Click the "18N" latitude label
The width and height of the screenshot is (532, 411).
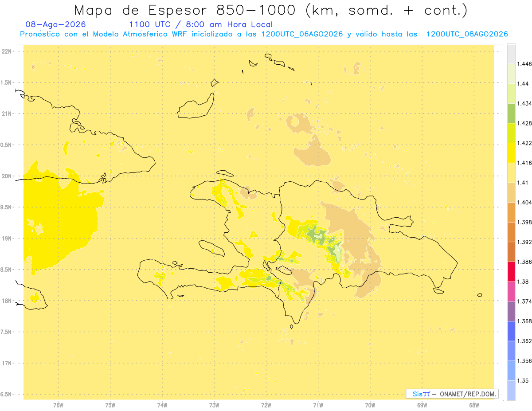pyautogui.click(x=7, y=301)
